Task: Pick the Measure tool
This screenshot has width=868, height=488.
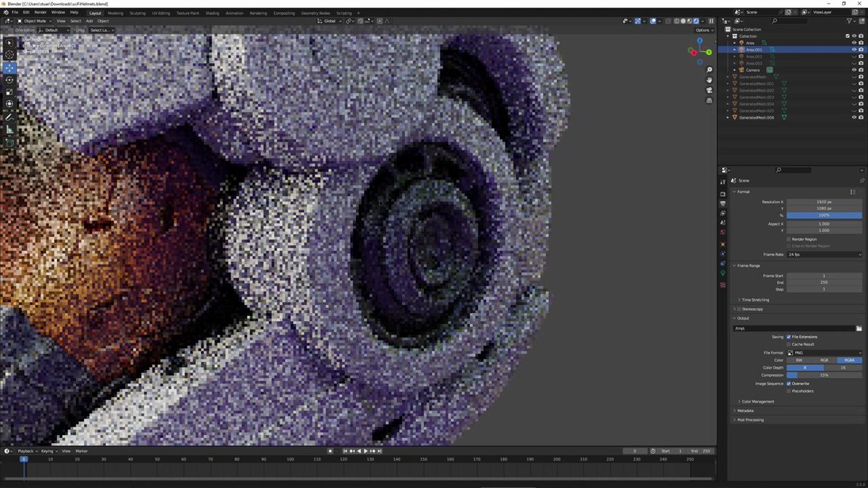Action: click(x=9, y=129)
